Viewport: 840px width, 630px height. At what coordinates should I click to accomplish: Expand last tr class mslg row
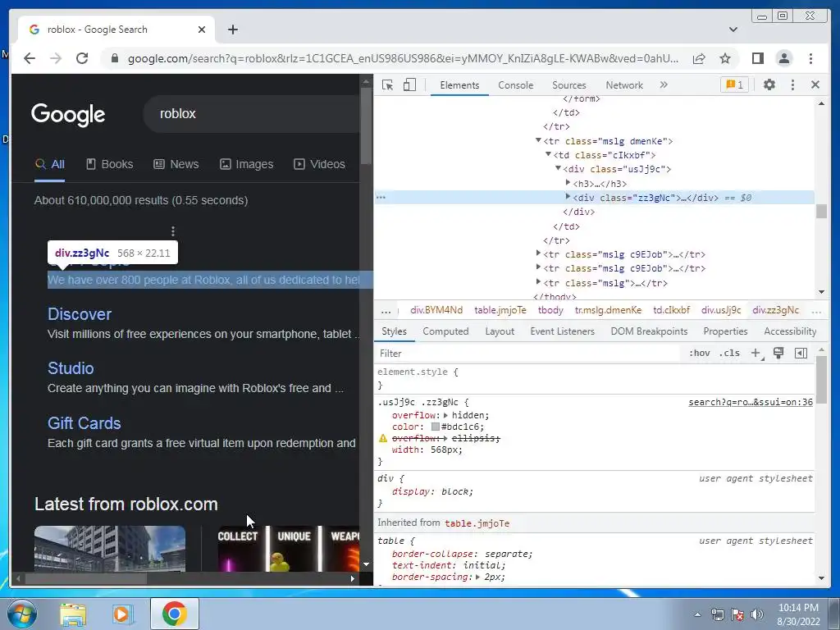[x=538, y=282]
